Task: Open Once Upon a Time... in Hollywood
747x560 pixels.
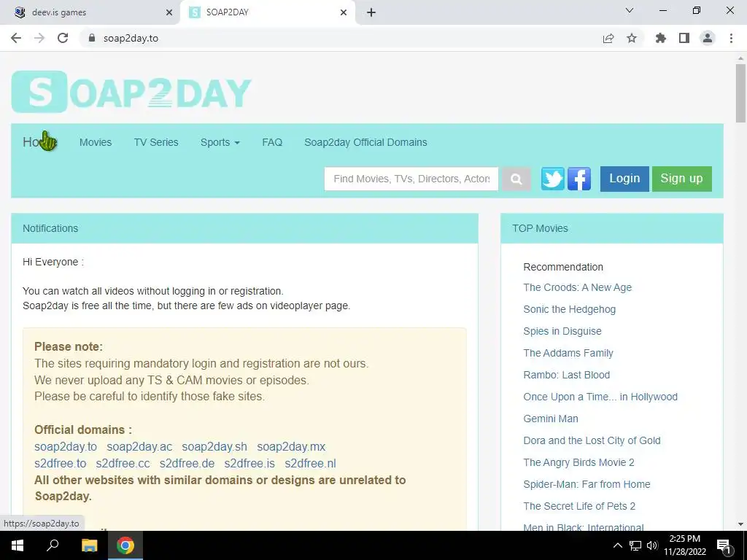Action: tap(600, 397)
